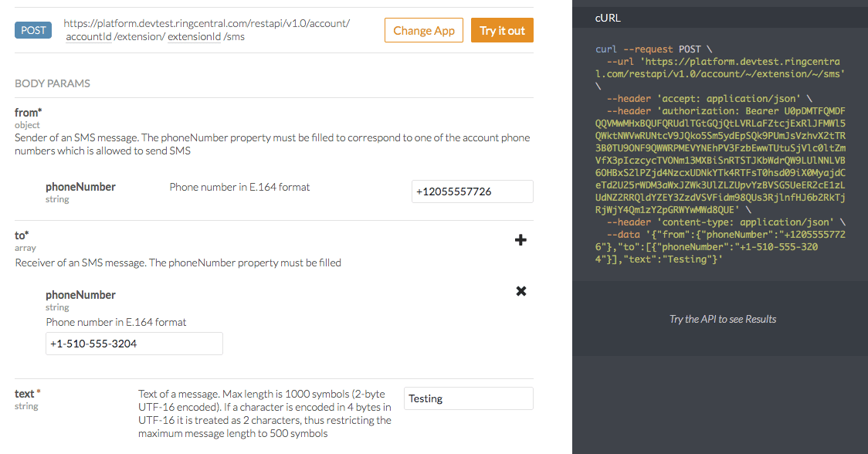868x454 pixels.
Task: Click the phoneNumber label under the from object
Action: pyautogui.click(x=80, y=187)
